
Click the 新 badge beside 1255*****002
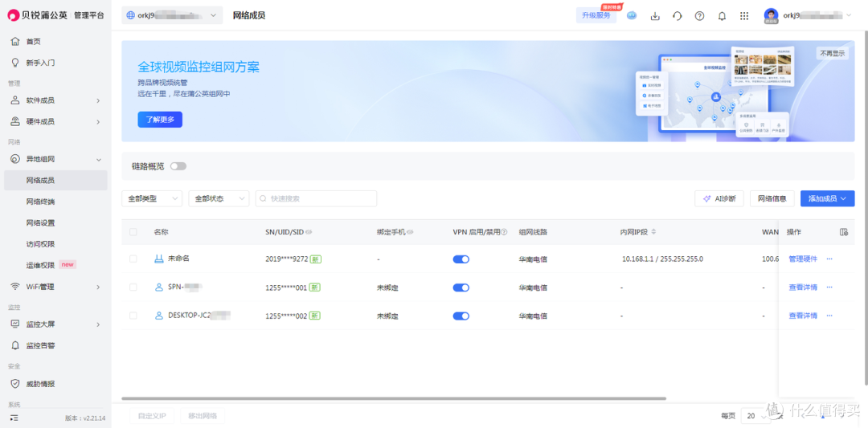(x=314, y=316)
